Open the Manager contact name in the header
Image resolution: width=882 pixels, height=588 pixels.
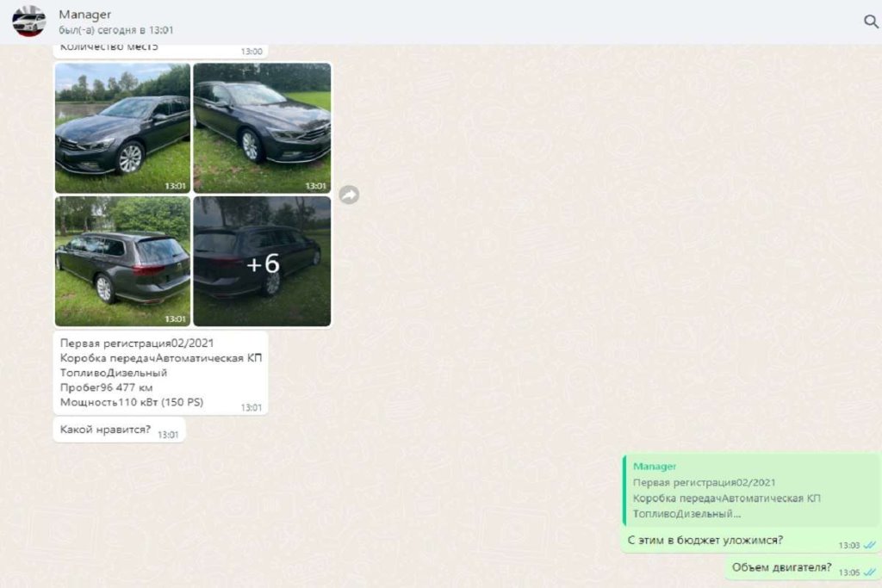coord(84,15)
